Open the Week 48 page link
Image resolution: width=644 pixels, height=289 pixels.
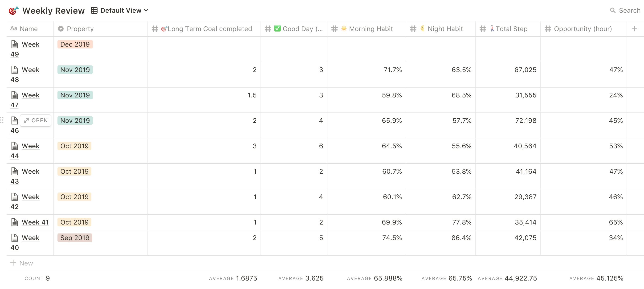30,70
